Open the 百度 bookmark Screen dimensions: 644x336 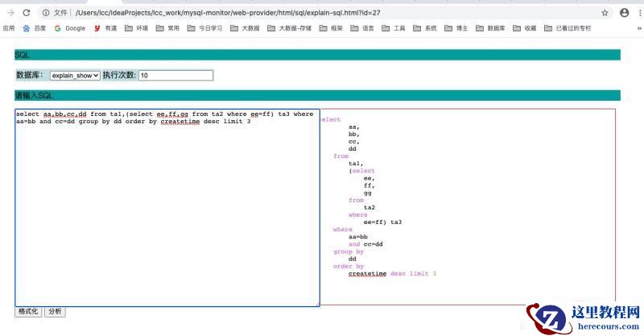coord(34,28)
